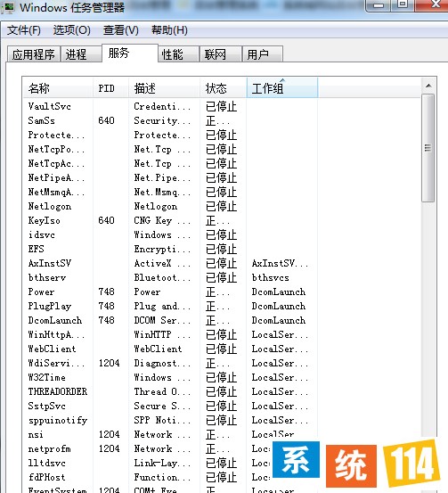Switch to the 联网 tab
The image size is (448, 493).
click(221, 54)
